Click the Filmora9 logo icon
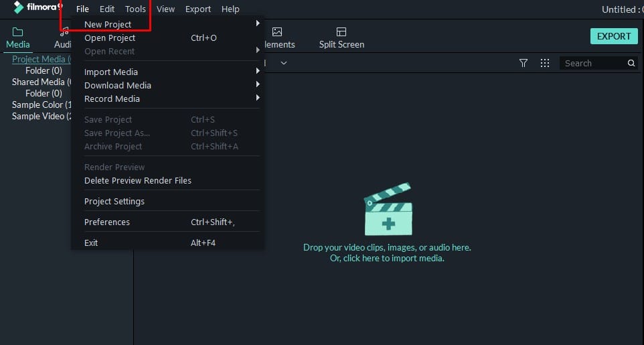This screenshot has width=644, height=345. tap(18, 8)
